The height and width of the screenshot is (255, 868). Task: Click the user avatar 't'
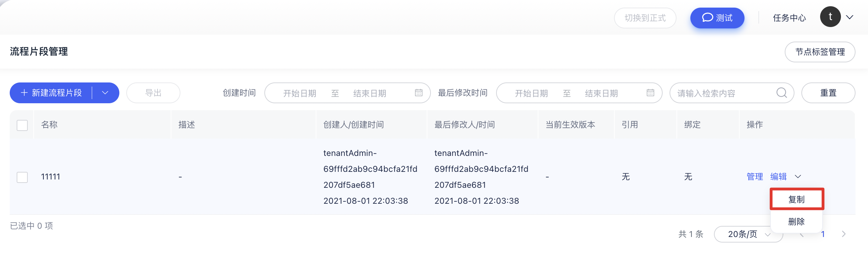point(830,17)
